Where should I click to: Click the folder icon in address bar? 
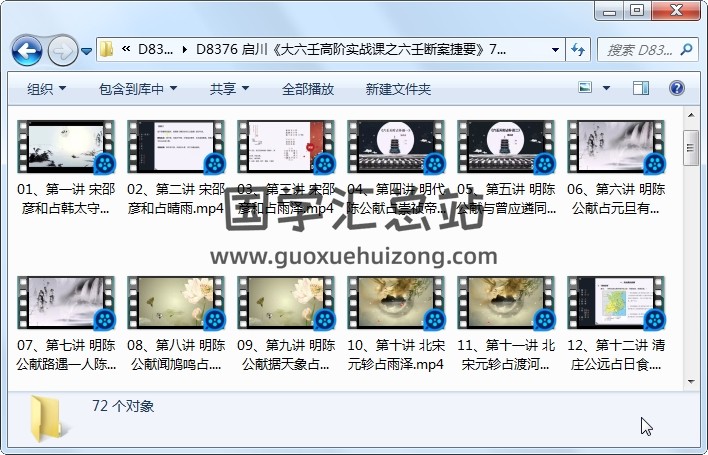coord(106,49)
